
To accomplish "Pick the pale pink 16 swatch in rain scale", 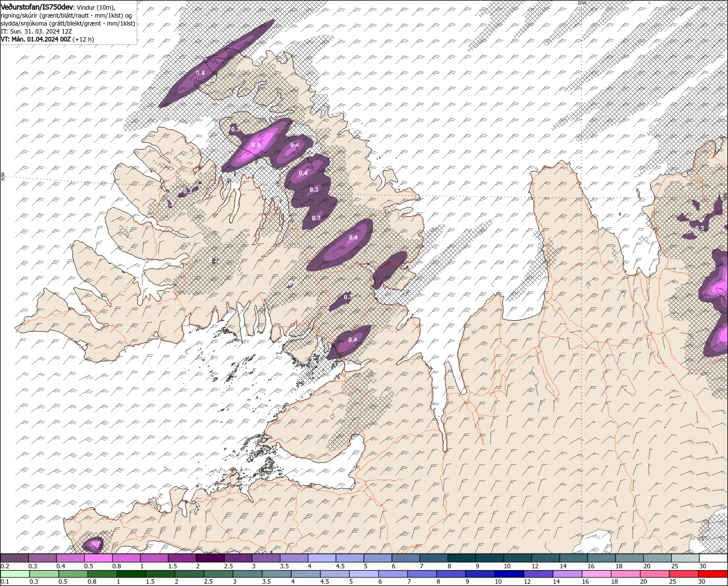I will pyautogui.click(x=597, y=573).
